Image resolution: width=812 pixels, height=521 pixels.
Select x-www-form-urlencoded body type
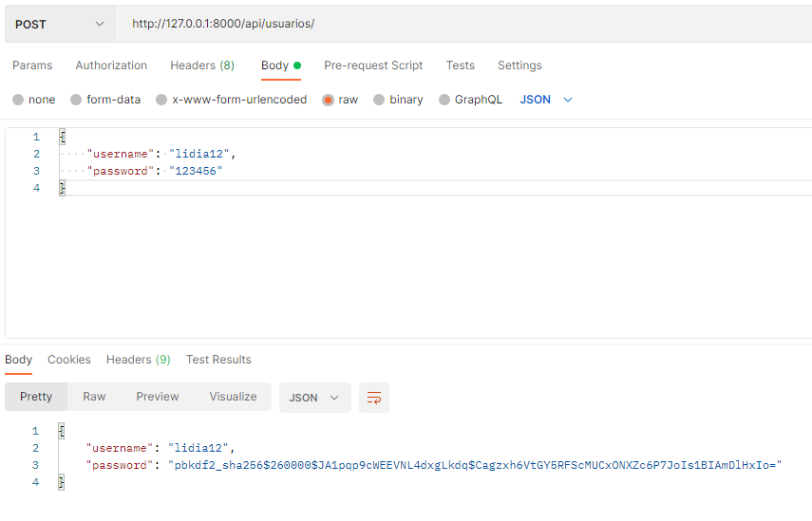[231, 100]
